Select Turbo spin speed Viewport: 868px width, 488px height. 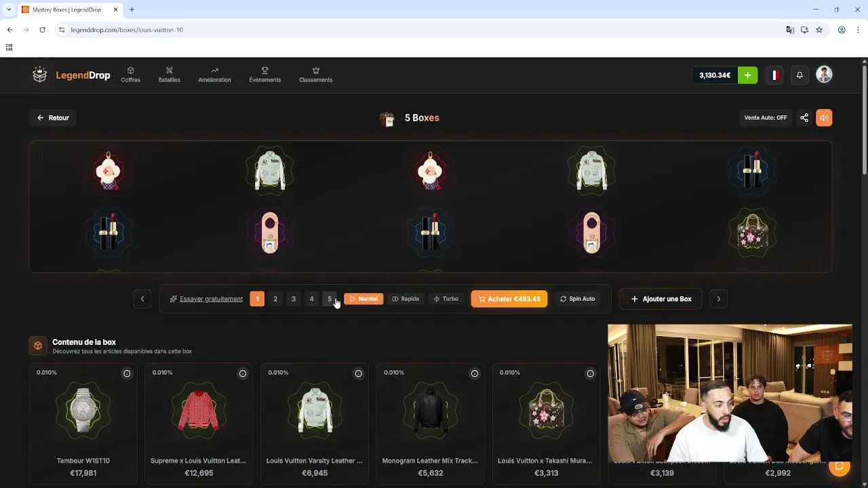(x=446, y=299)
